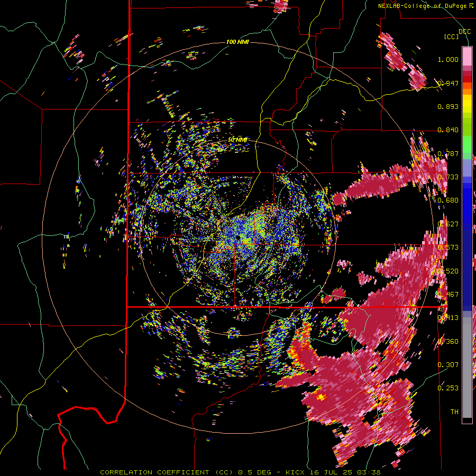
Task: Pick the gray lower segment of color bar
Action: pyautogui.click(x=467, y=368)
